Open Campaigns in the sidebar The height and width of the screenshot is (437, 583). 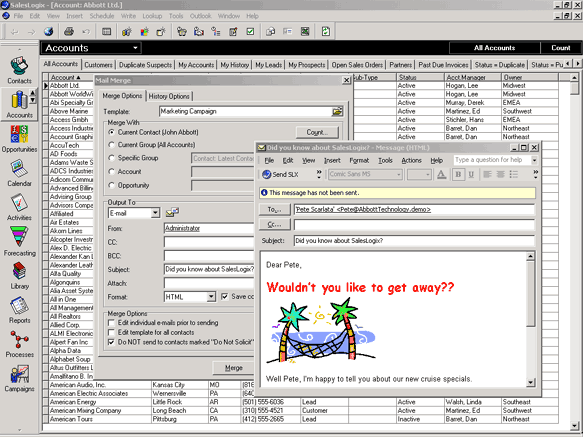[19, 378]
